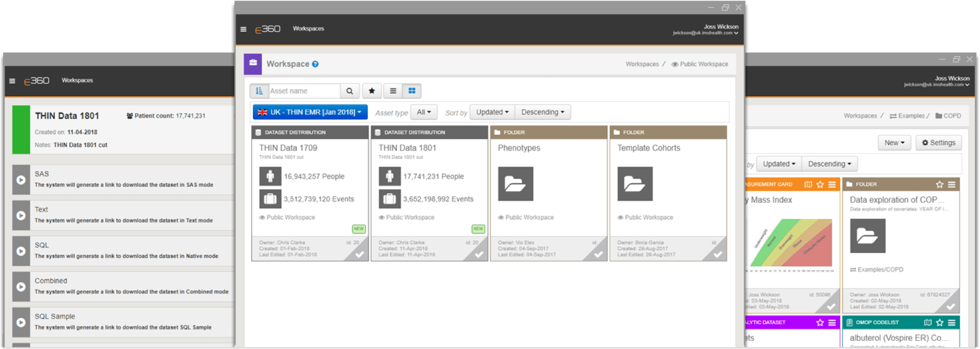
Task: Star the Analytic Dataset card
Action: (820, 323)
